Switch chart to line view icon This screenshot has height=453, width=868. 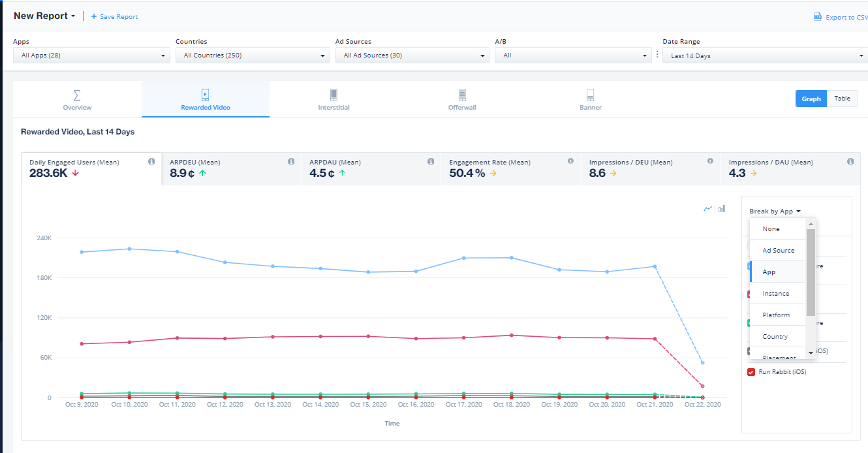707,208
